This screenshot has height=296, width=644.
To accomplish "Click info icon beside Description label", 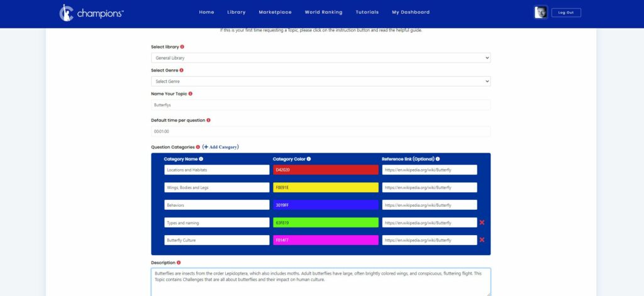I will coord(179,263).
